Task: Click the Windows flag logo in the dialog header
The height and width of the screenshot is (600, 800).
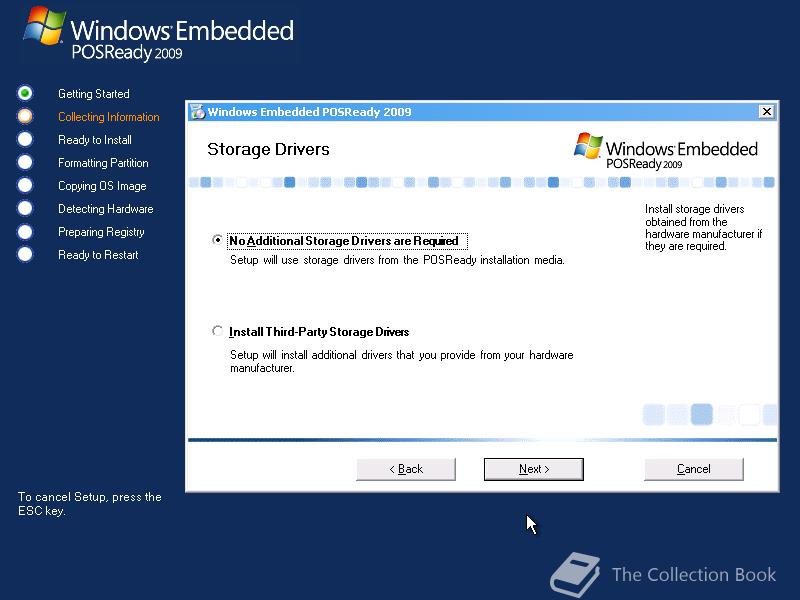Action: click(588, 146)
